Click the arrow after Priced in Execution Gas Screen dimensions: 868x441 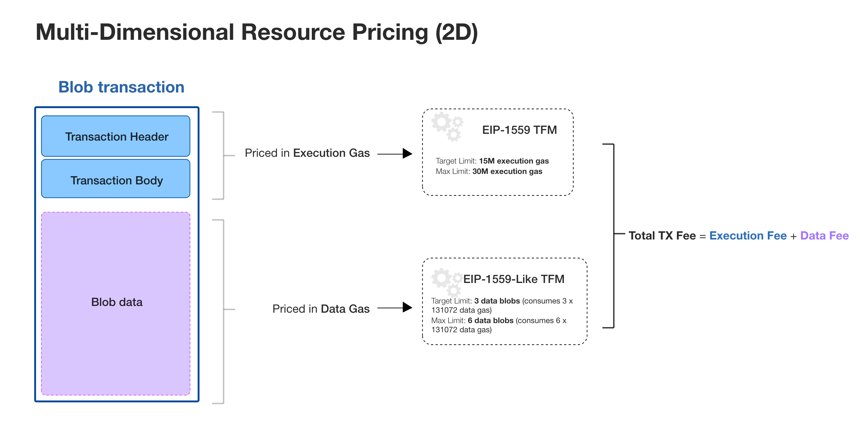point(394,154)
